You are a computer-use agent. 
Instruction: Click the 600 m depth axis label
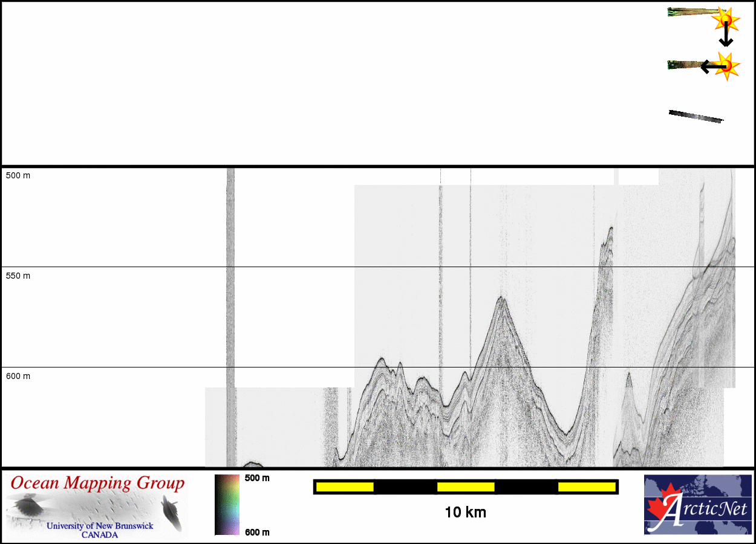(x=18, y=376)
